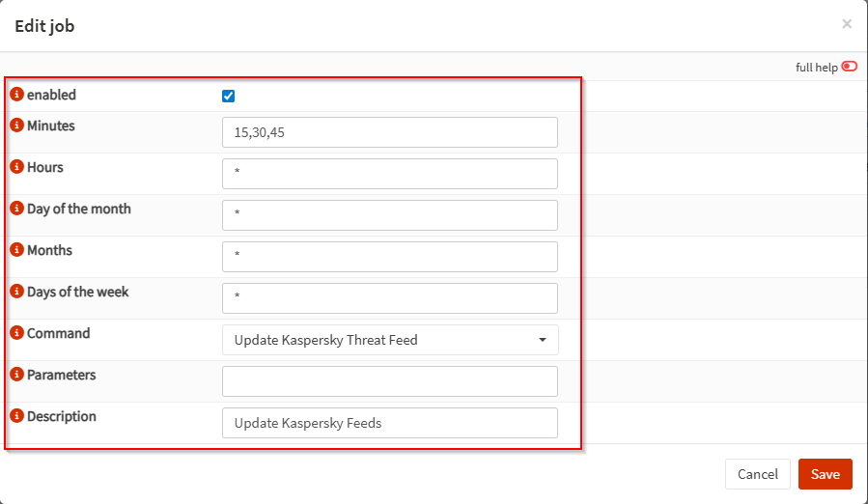This screenshot has height=504, width=868.
Task: Uncheck the enabled checkbox
Action: [x=229, y=96]
